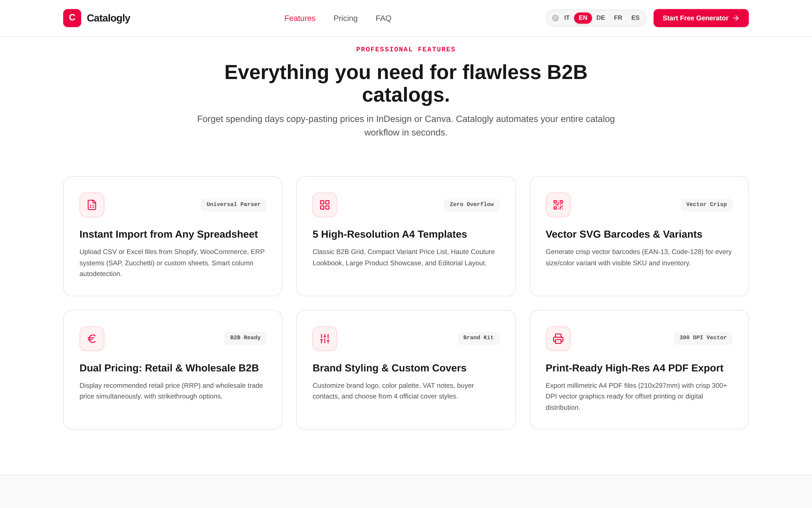Click the red Catalogly C logo icon

(x=72, y=18)
